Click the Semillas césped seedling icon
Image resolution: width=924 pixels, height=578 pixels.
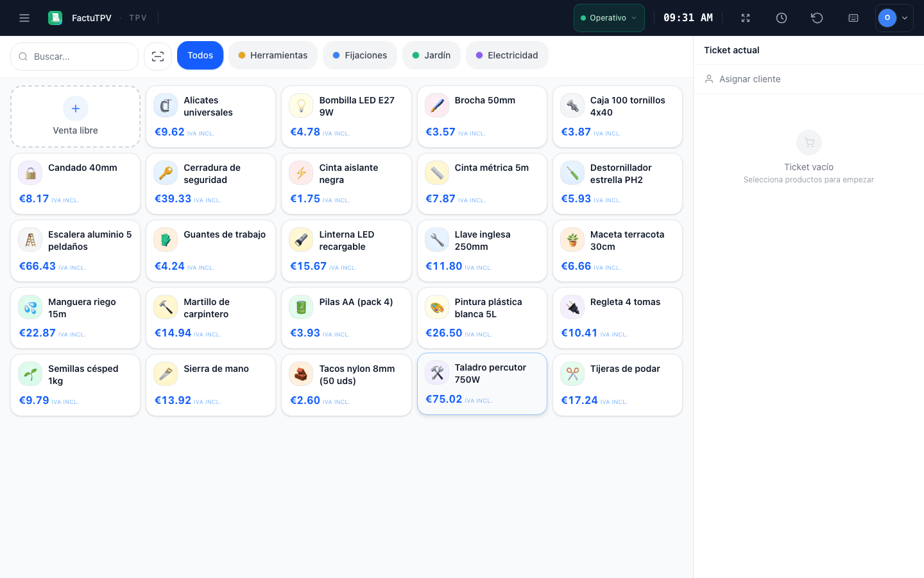click(x=30, y=374)
